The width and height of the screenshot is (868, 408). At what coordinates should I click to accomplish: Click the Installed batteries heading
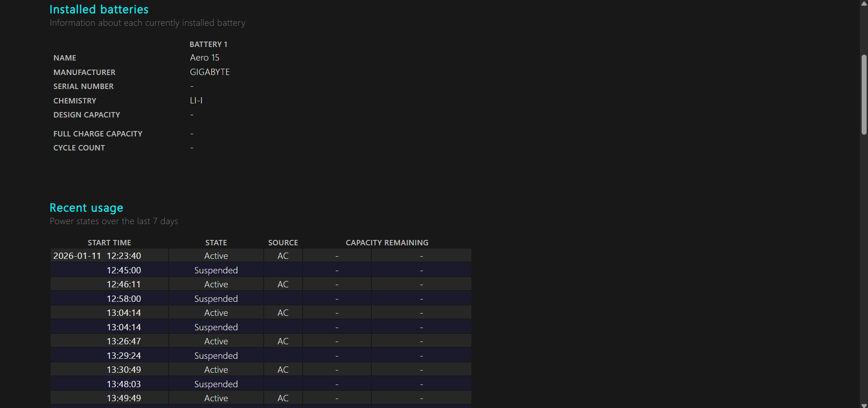coord(99,9)
